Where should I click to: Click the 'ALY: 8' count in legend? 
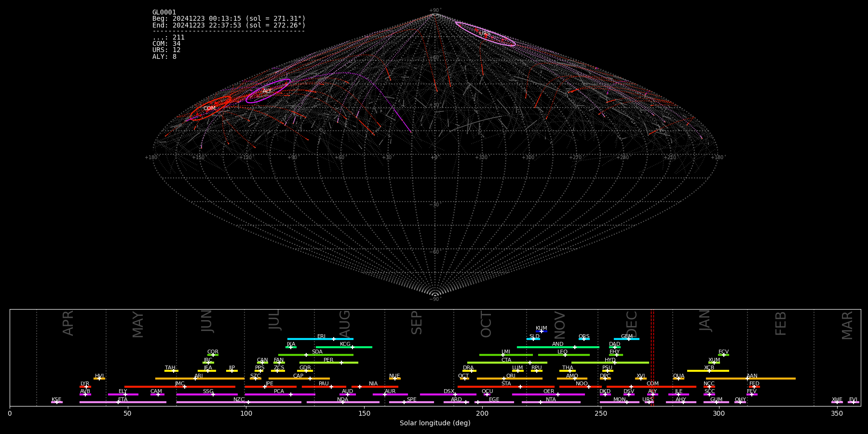click(164, 57)
